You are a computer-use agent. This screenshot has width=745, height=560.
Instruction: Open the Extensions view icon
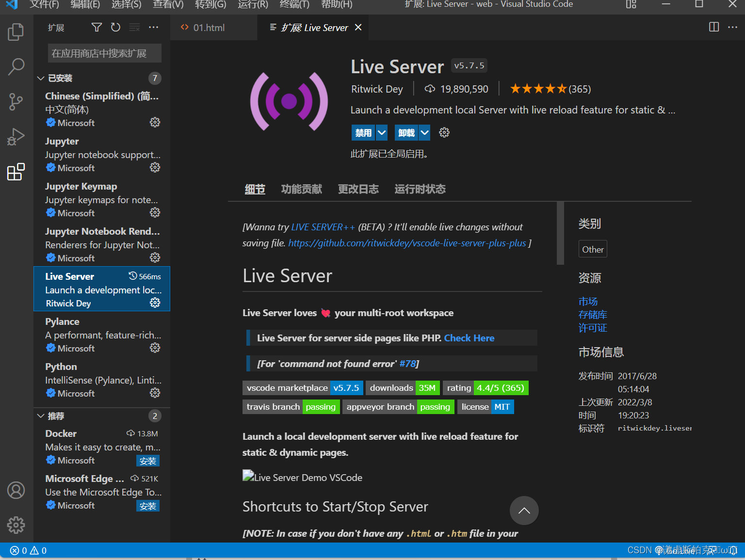(16, 172)
